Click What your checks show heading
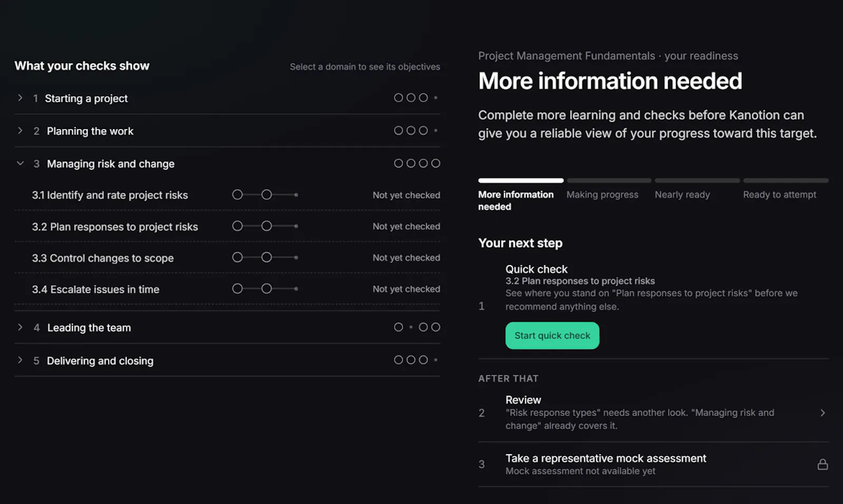Viewport: 843px width, 504px height. pyautogui.click(x=82, y=66)
